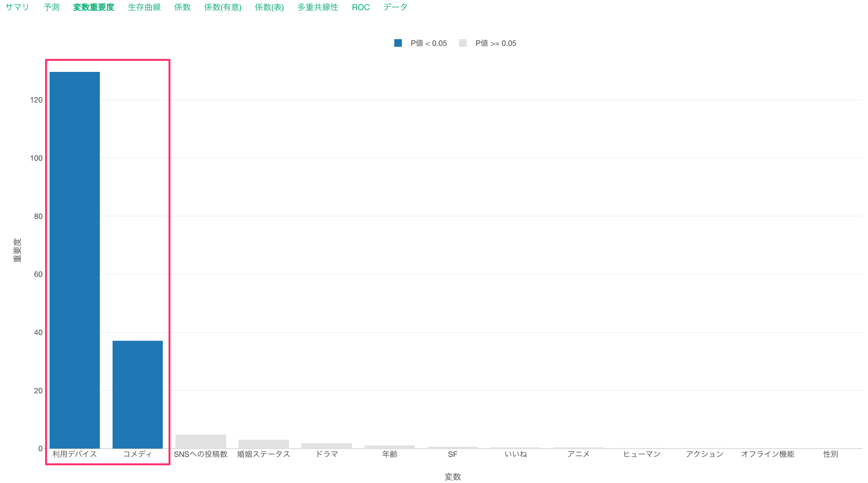Click the 利用デバイス axis label
This screenshot has width=868, height=483.
pos(74,454)
